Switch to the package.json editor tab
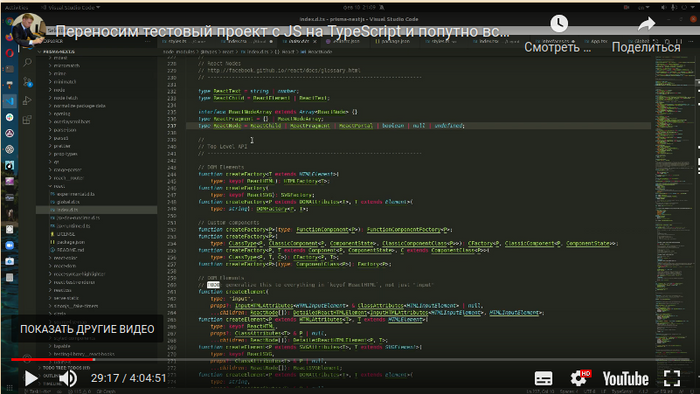 pyautogui.click(x=392, y=41)
